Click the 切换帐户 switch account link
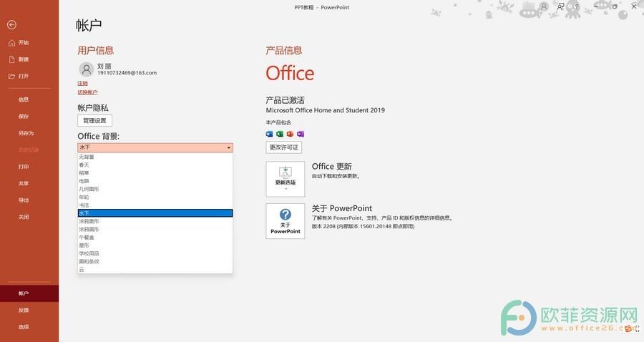The width and height of the screenshot is (644, 342). [x=87, y=92]
